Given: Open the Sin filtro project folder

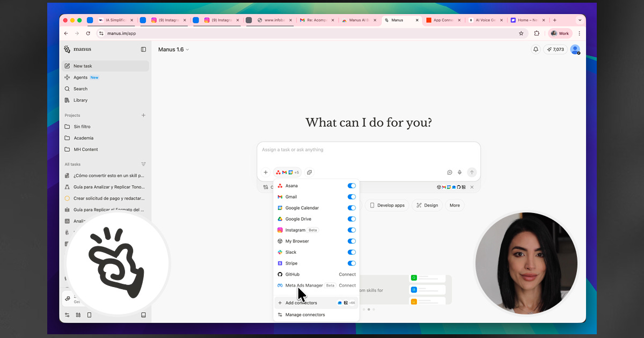Looking at the screenshot, I should (105, 127).
